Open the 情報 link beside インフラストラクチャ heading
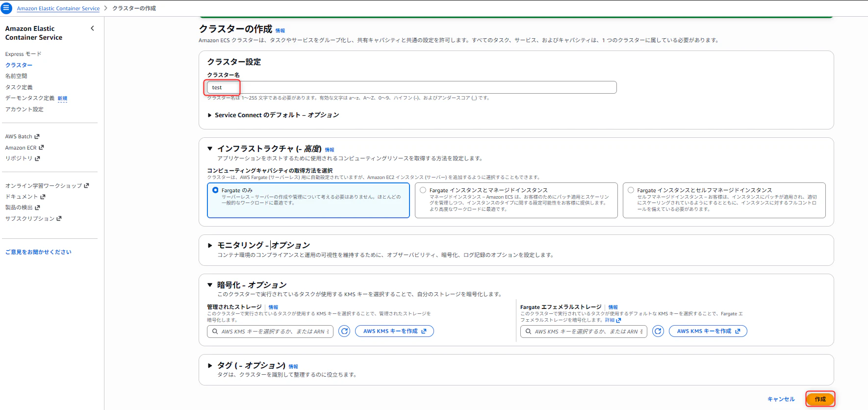Viewport: 868px width, 410px height. pos(330,150)
